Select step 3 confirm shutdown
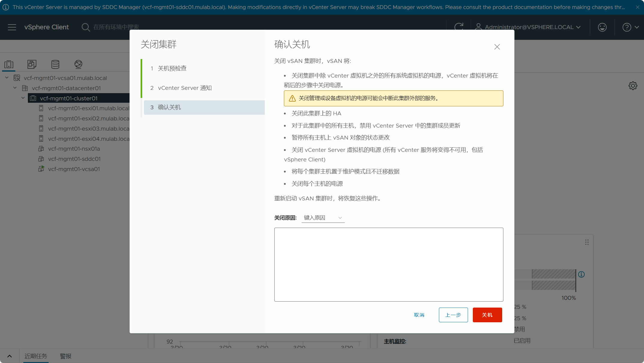644x363 pixels. click(204, 108)
